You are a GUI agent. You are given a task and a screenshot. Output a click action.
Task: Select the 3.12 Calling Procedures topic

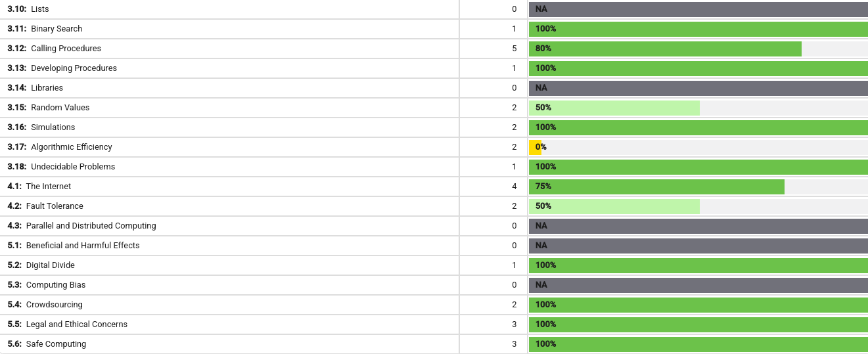click(x=54, y=49)
